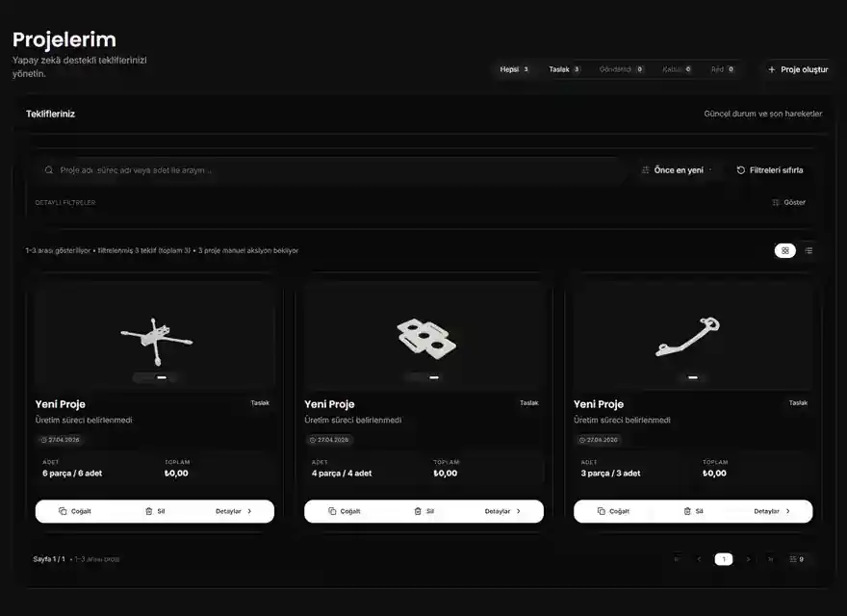Click Çoğalt on the 4 parça project

click(x=345, y=511)
